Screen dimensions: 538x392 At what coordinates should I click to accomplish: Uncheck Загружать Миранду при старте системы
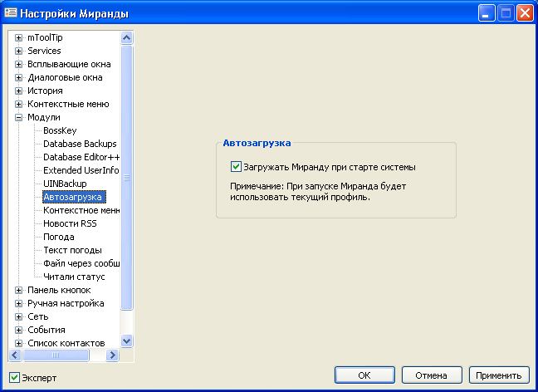pos(236,167)
